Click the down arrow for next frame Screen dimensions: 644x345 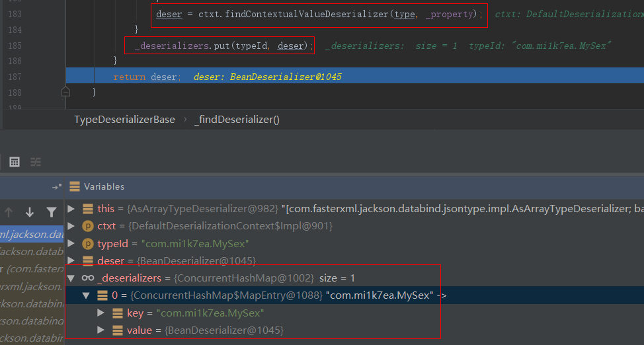[30, 212]
